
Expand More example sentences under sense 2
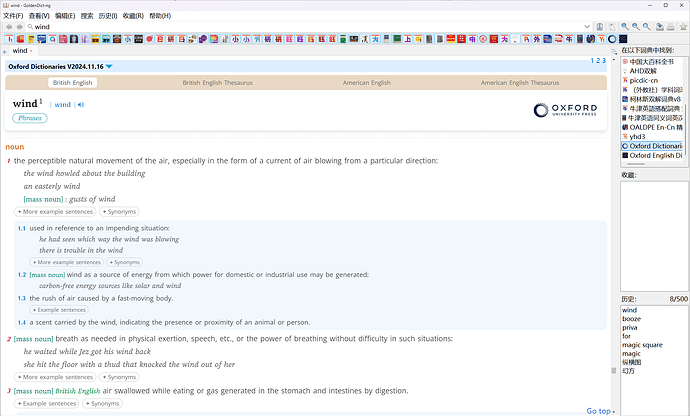tap(55, 377)
